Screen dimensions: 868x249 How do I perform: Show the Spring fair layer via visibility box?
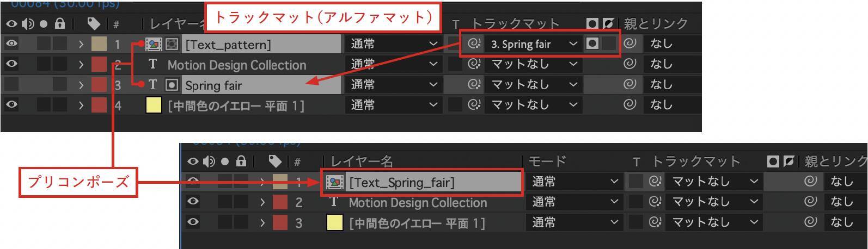pyautogui.click(x=11, y=84)
